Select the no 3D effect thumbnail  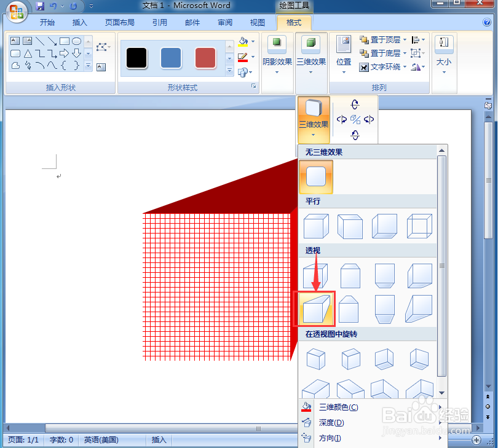[315, 176]
